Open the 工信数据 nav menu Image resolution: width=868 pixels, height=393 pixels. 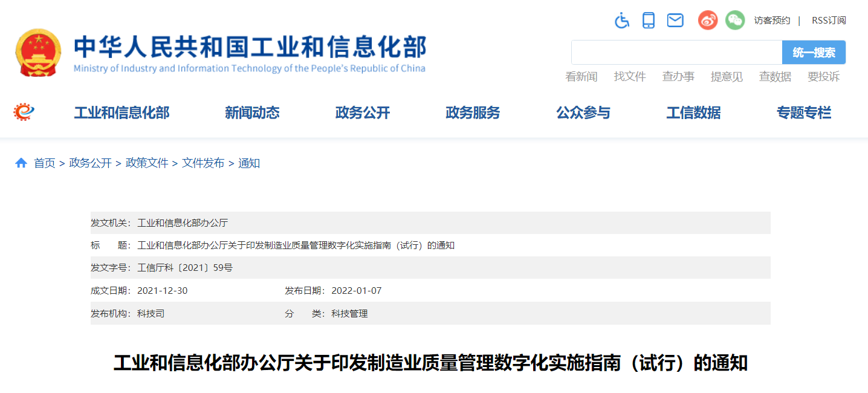point(693,112)
